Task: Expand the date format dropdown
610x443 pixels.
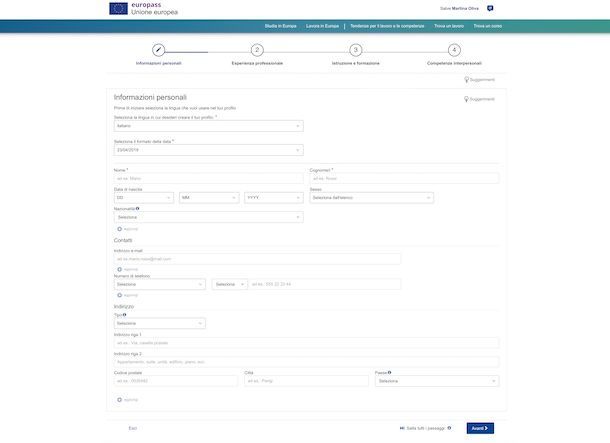Action: [x=209, y=150]
